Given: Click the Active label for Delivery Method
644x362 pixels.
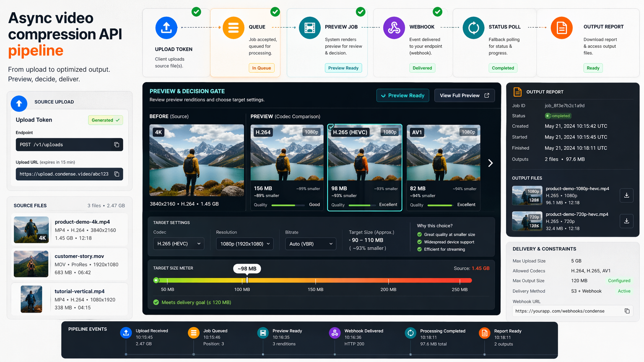Looking at the screenshot, I should click(624, 291).
